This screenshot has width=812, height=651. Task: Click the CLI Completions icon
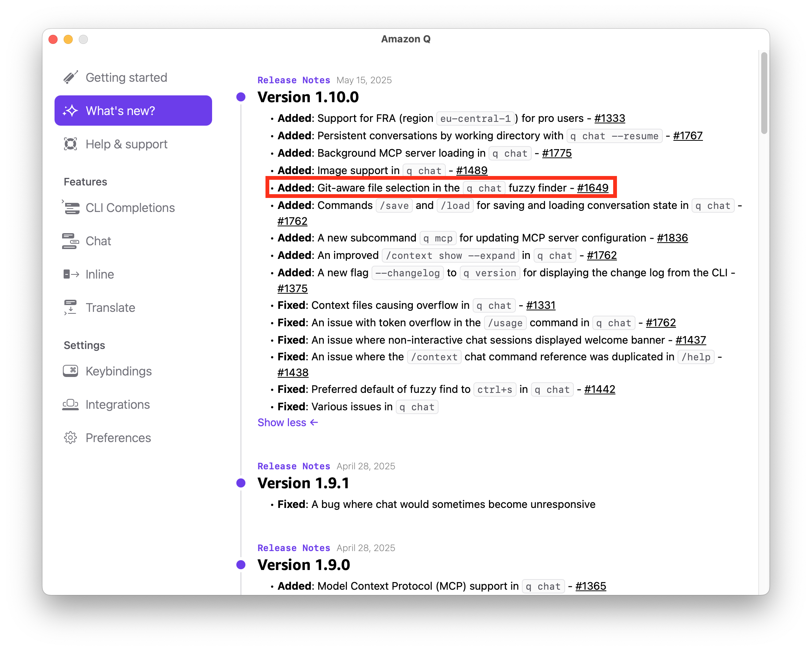point(71,207)
